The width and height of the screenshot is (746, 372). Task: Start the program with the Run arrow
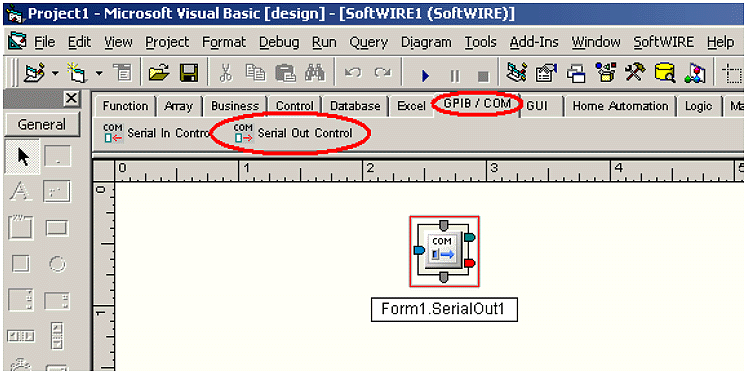(425, 75)
